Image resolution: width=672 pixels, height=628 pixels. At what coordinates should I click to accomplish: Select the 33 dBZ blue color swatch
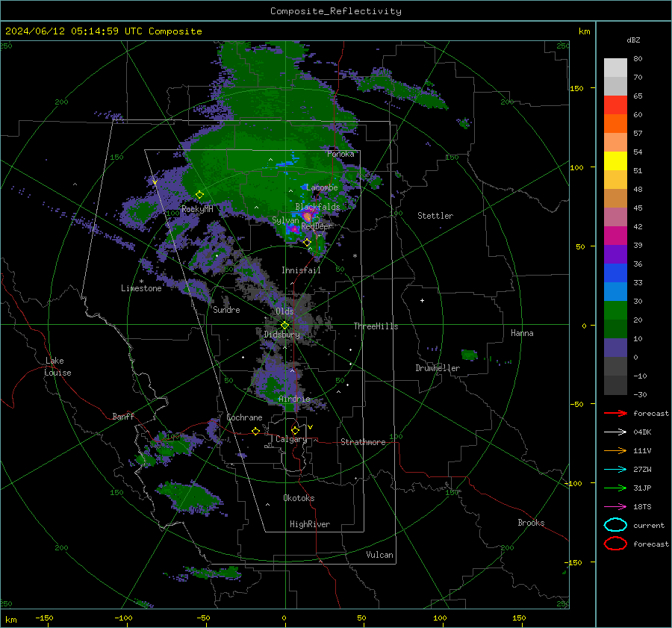click(615, 291)
